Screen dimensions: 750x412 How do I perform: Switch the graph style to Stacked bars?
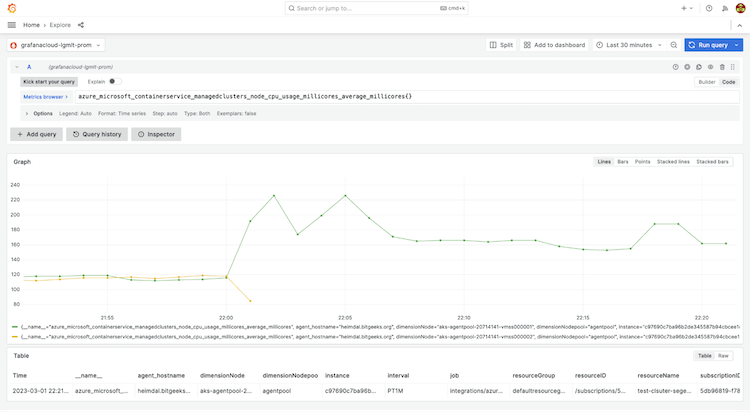click(x=713, y=161)
